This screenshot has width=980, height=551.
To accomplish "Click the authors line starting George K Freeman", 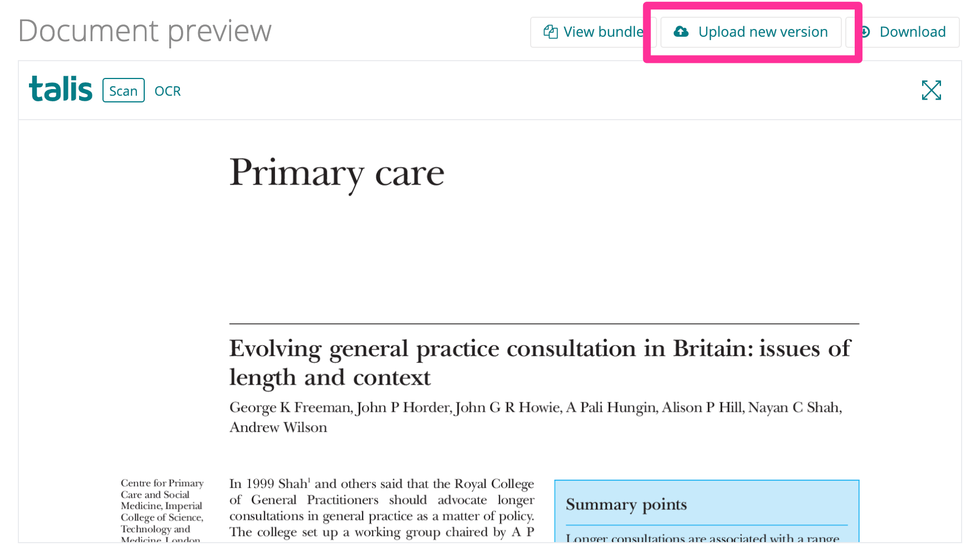I will 535,407.
